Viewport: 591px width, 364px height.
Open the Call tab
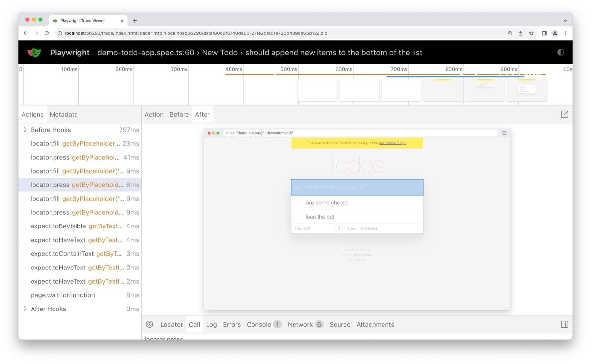click(x=194, y=324)
